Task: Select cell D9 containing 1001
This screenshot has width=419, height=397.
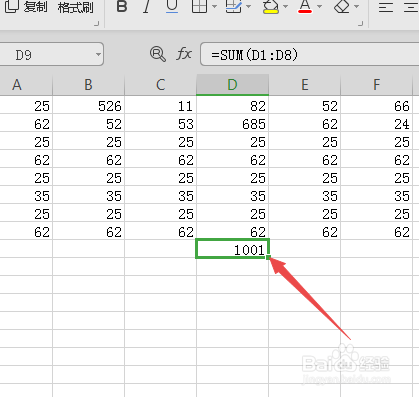Action: [232, 249]
